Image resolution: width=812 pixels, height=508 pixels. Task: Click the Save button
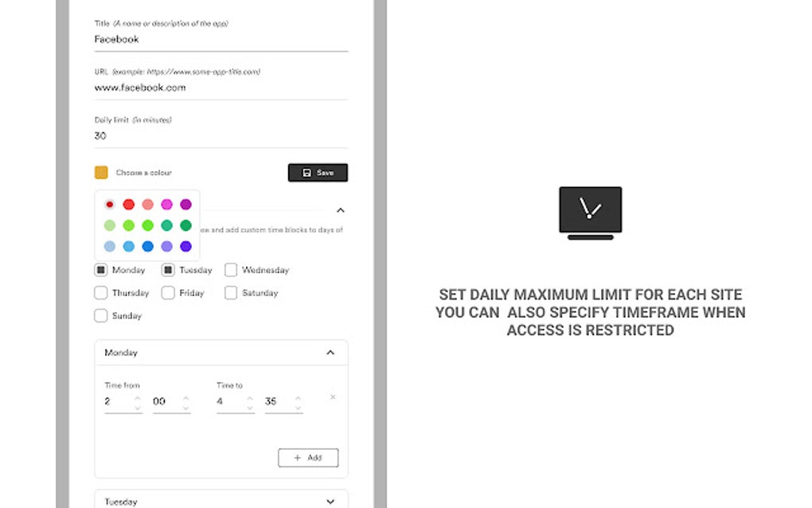(x=318, y=173)
